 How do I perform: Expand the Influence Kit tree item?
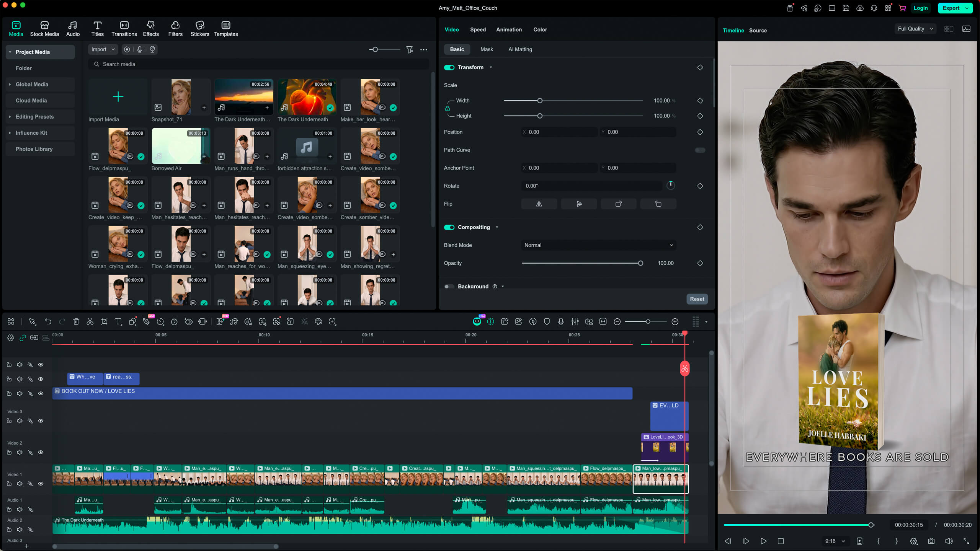point(10,133)
